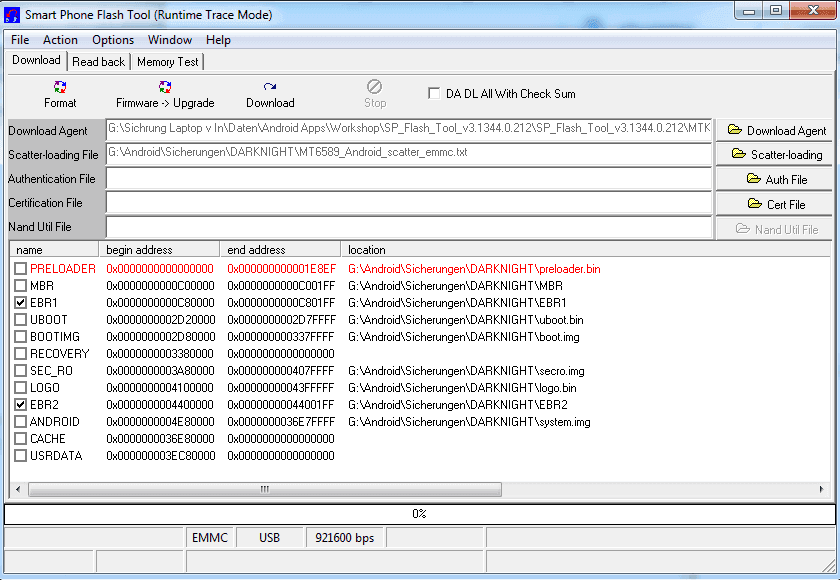Click the Nand Util File button
This screenshot has width=840, height=580.
point(774,229)
